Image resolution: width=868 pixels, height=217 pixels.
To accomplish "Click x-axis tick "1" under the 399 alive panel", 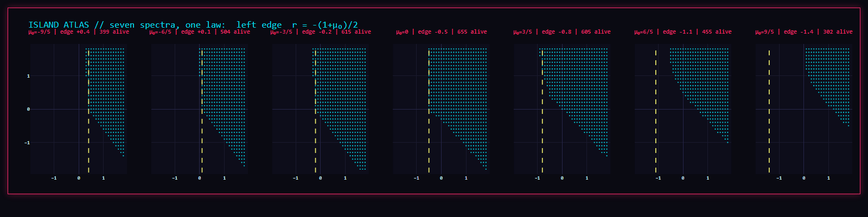I will [103, 178].
